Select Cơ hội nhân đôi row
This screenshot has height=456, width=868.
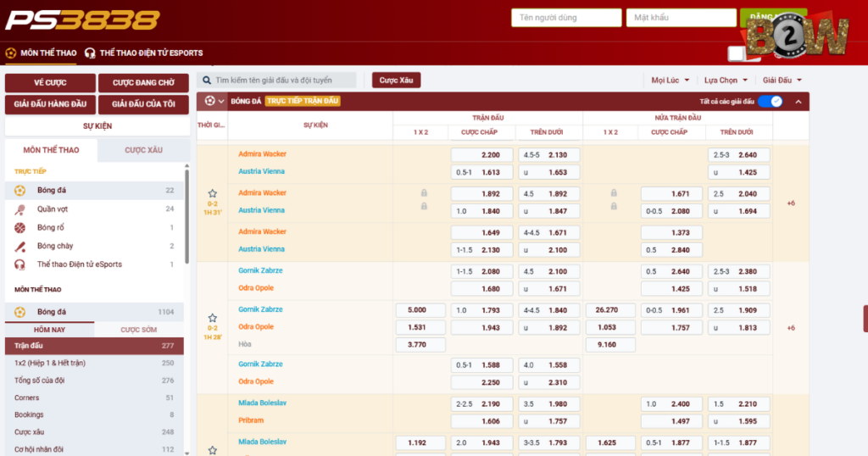coord(94,449)
